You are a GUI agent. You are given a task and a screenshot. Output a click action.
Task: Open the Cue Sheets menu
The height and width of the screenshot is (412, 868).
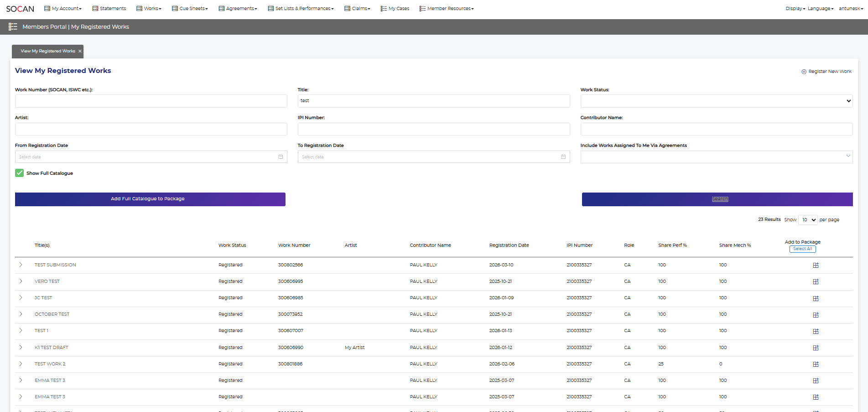[190, 9]
